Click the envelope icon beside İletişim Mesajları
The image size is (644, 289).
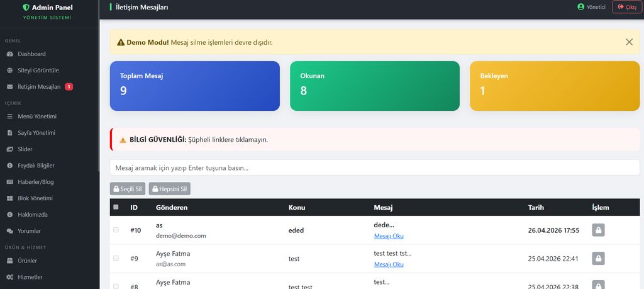click(10, 87)
